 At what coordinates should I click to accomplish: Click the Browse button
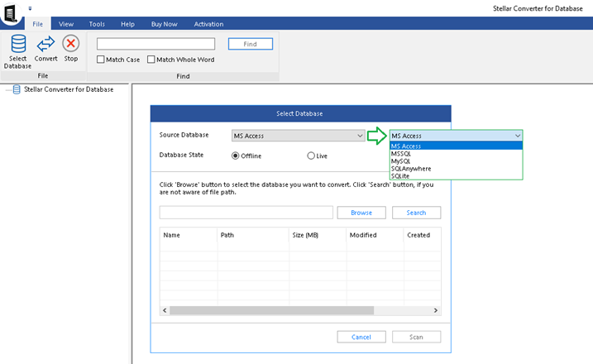point(361,213)
